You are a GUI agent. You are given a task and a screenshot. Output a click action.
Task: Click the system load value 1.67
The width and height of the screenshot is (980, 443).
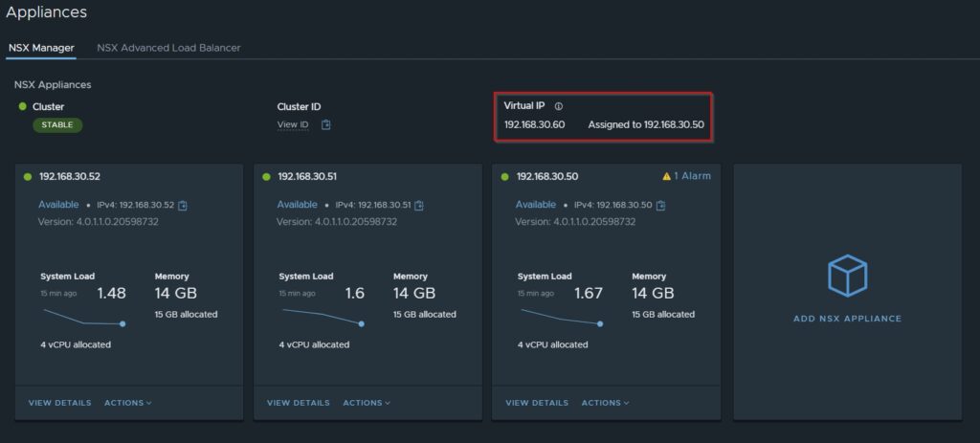pyautogui.click(x=589, y=294)
